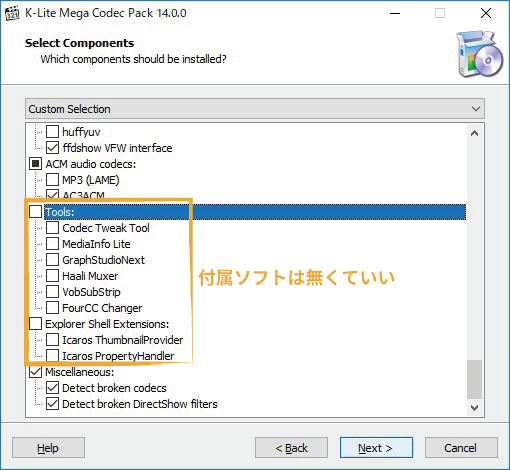Open the Custom Selection dropdown
Image resolution: width=510 pixels, height=470 pixels.
[255, 109]
